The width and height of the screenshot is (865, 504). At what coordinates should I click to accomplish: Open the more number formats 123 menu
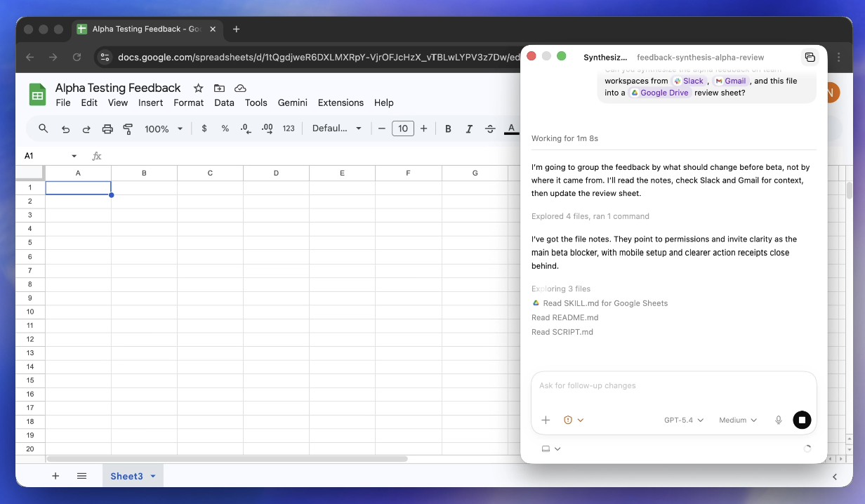(289, 128)
